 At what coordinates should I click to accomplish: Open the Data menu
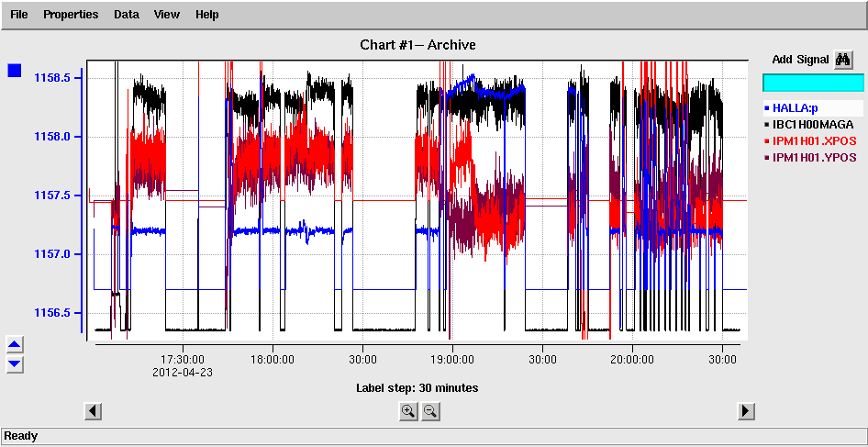click(x=127, y=15)
